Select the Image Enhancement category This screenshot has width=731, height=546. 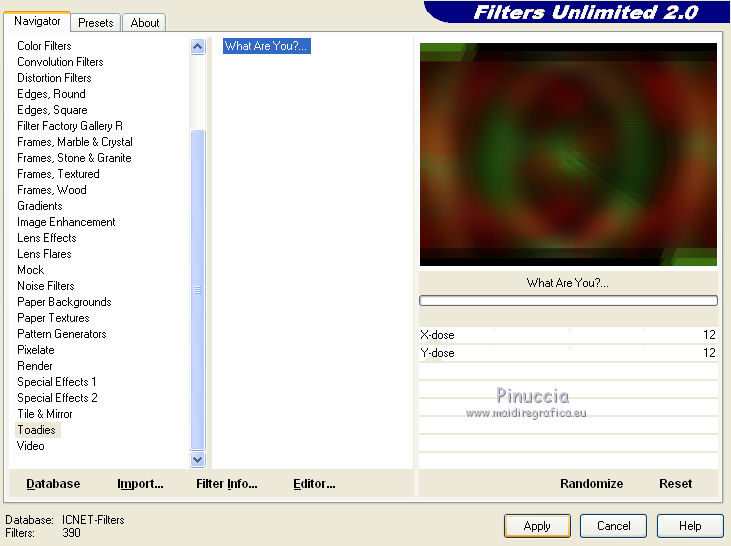(x=66, y=222)
